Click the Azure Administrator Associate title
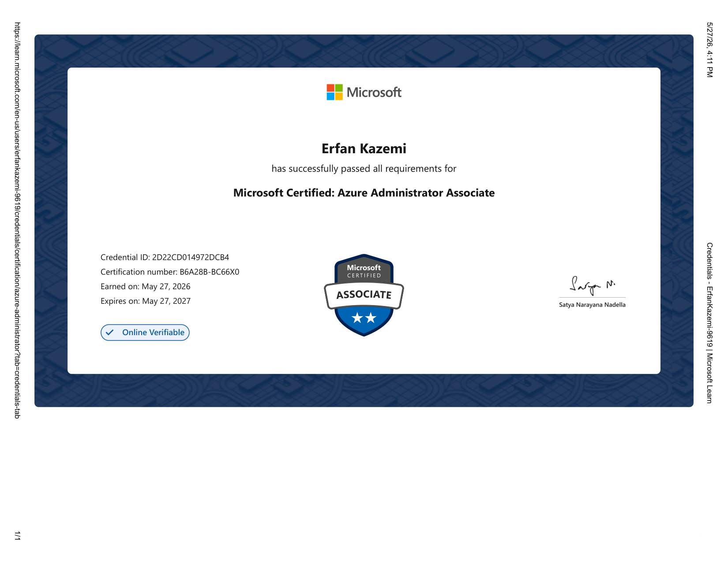 click(x=364, y=193)
